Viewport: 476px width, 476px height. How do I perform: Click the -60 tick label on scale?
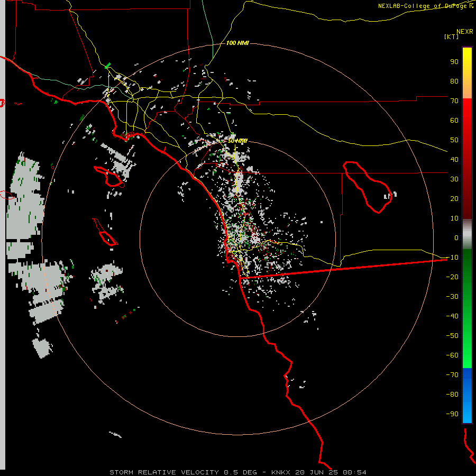tap(452, 355)
